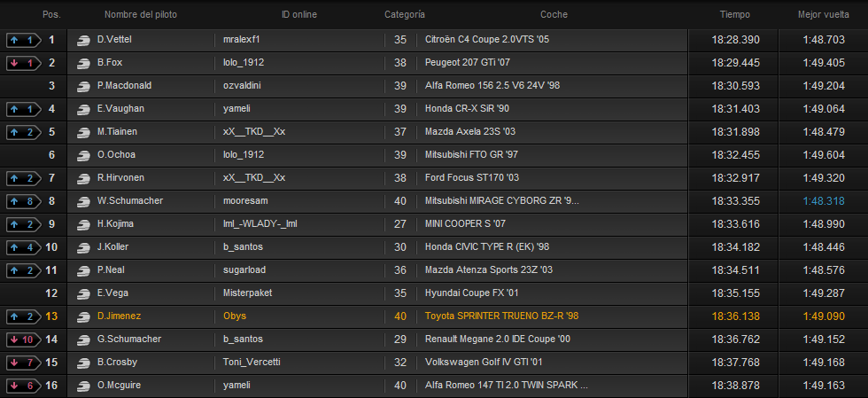Screen dimensions: 868x398
Task: Click Alfa Romeo 156 2.5 V6 24V '98
Action: pyautogui.click(x=493, y=86)
